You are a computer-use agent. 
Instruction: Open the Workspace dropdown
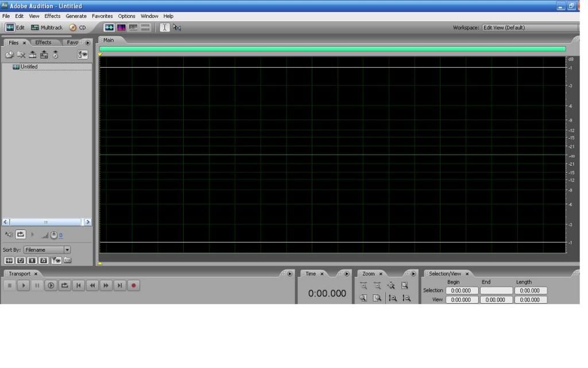click(529, 28)
